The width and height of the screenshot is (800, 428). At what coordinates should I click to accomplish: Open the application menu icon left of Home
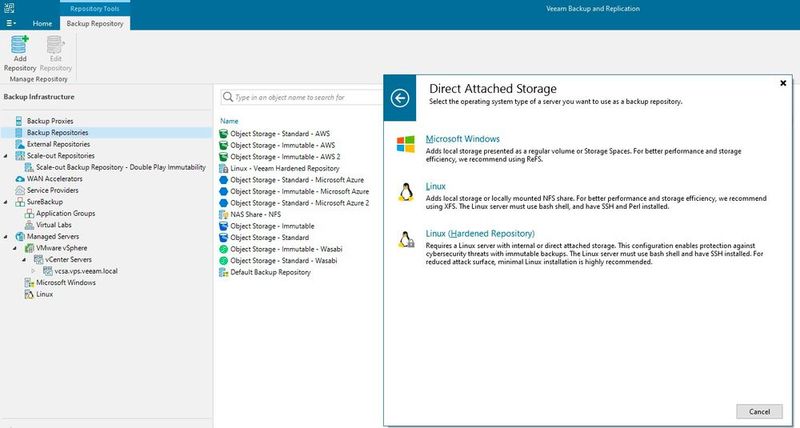(11, 23)
